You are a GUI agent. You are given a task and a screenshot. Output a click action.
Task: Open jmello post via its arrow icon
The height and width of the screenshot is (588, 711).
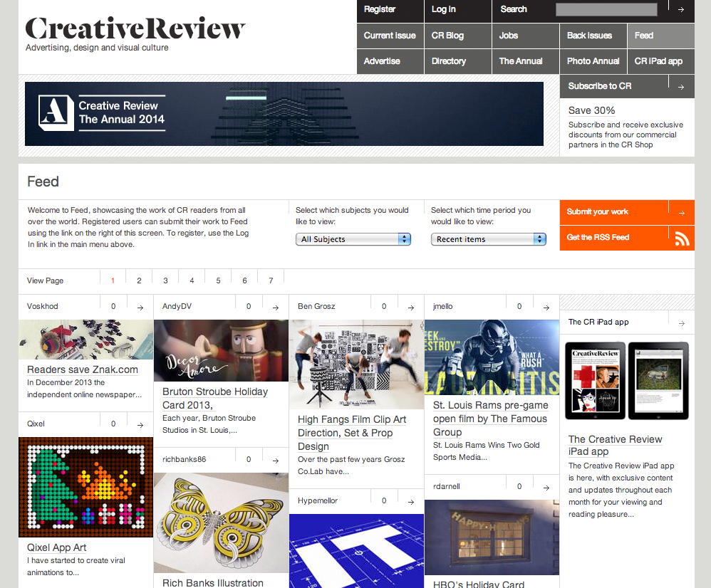(x=546, y=308)
